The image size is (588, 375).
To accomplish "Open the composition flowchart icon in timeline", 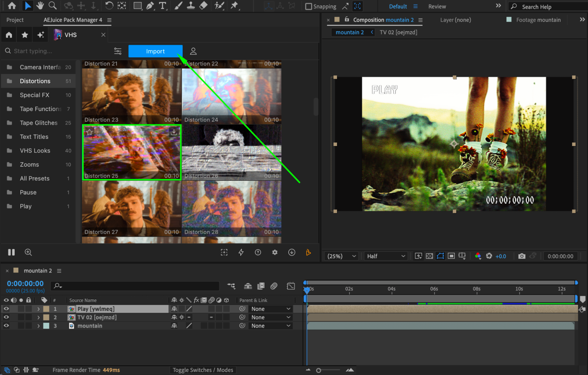I will pyautogui.click(x=231, y=286).
